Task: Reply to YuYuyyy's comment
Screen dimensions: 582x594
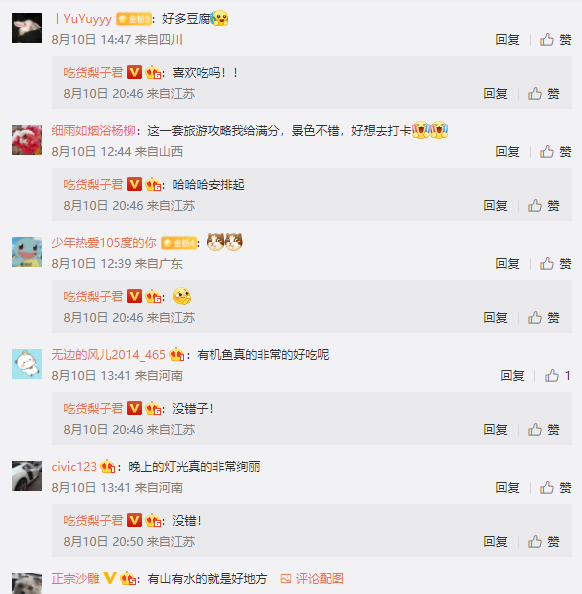Action: 507,39
